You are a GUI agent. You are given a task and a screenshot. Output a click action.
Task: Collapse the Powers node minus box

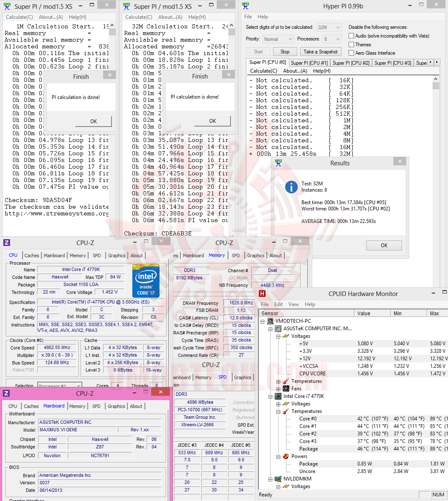tap(278, 457)
